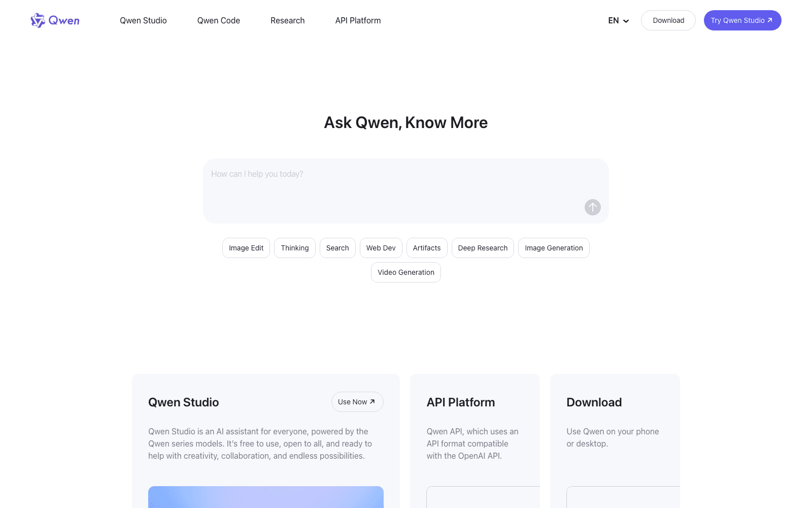Enable the Thinking mode chip

tap(295, 248)
